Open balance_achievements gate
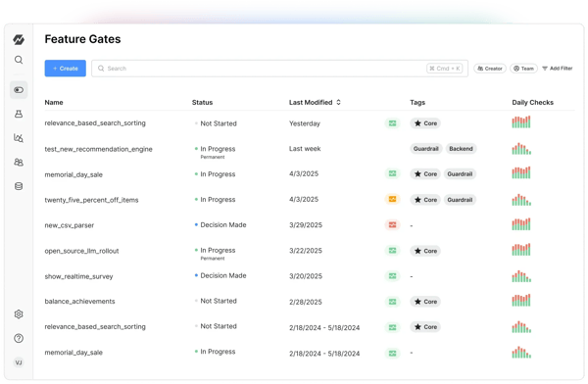Image resolution: width=588 pixels, height=384 pixels. 79,301
